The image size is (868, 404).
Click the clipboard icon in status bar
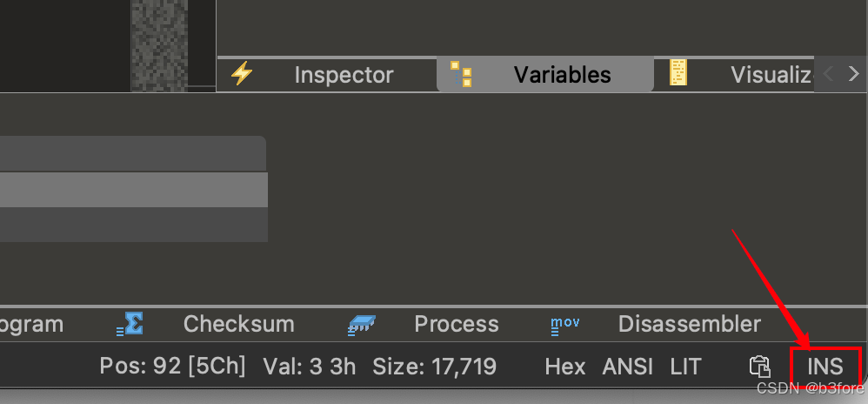pos(760,367)
